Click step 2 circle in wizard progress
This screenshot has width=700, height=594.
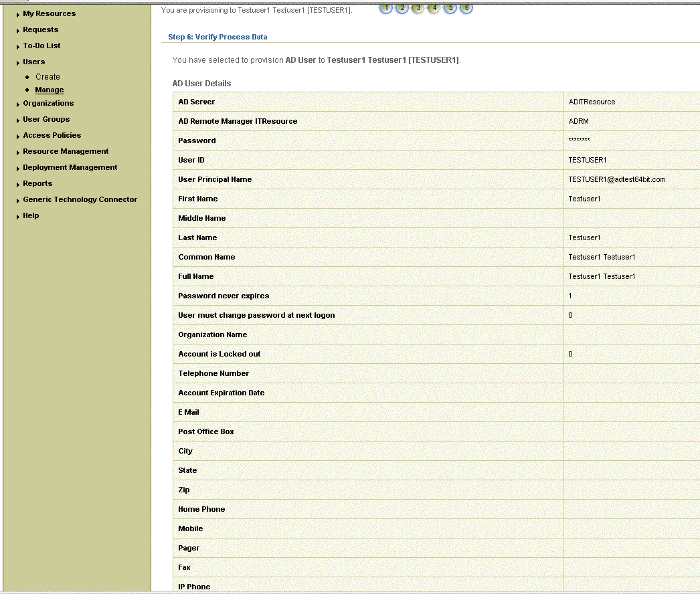click(402, 7)
